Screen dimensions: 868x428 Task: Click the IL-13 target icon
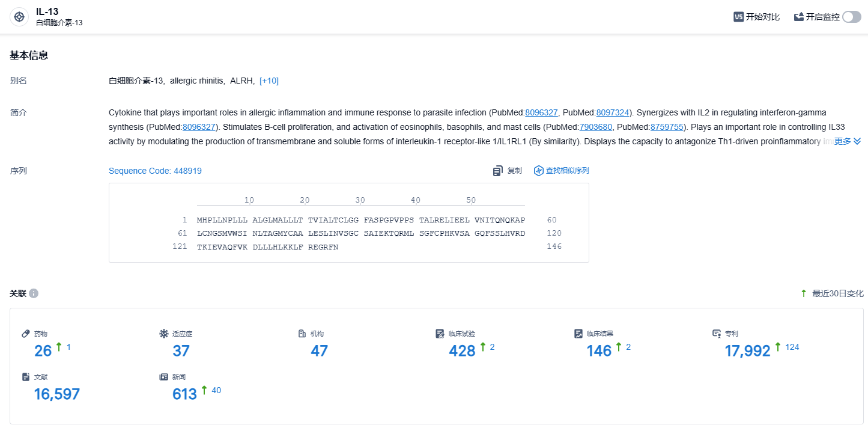coord(19,17)
